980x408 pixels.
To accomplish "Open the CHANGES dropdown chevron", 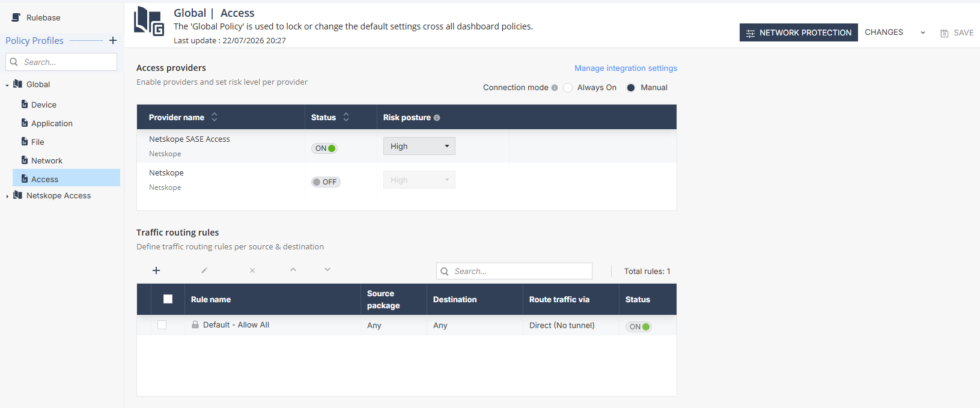I will (923, 32).
